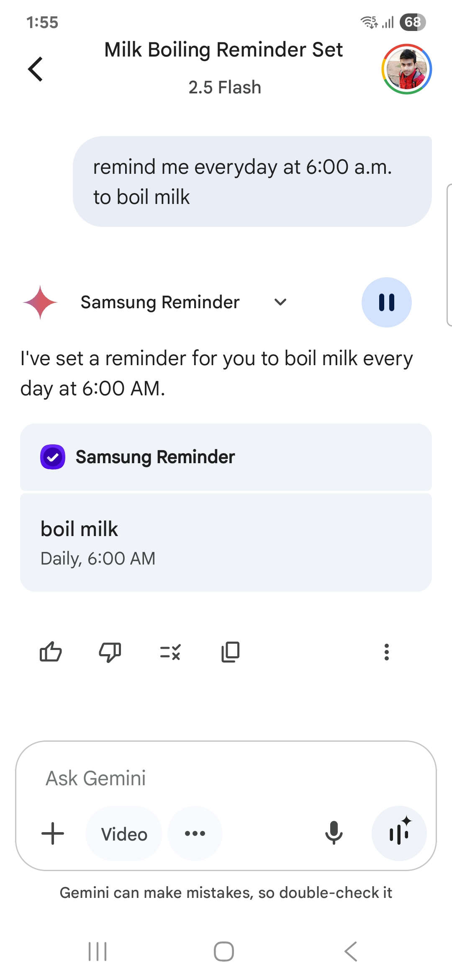Start Gemini Live with sparkle bars icon
Viewport: 452px width, 980px height.
[399, 833]
